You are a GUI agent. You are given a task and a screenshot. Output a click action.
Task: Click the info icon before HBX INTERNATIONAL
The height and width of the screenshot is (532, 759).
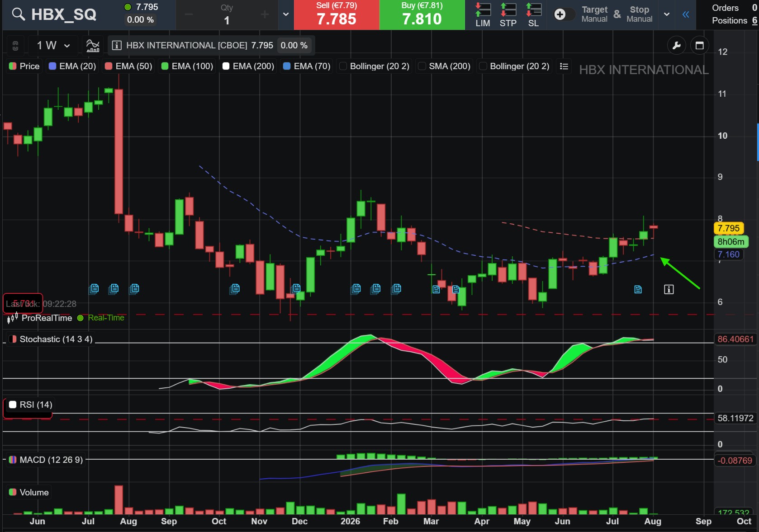[x=117, y=45]
